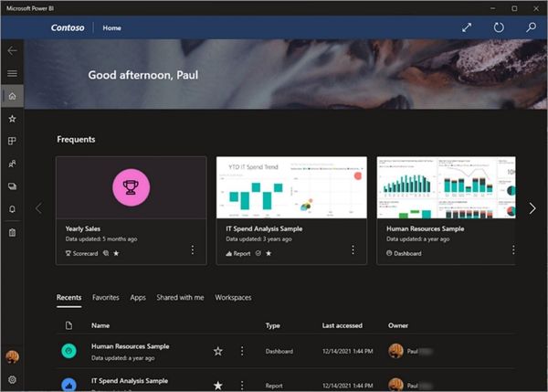Click Home in the header breadcrumb
This screenshot has height=392, width=548.
pyautogui.click(x=111, y=28)
